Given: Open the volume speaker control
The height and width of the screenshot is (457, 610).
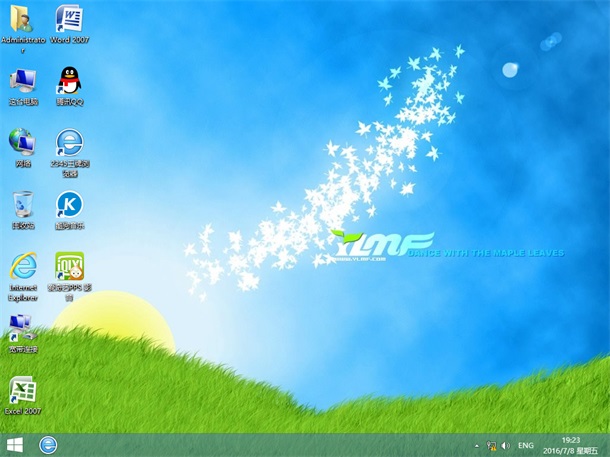Looking at the screenshot, I should (x=505, y=445).
